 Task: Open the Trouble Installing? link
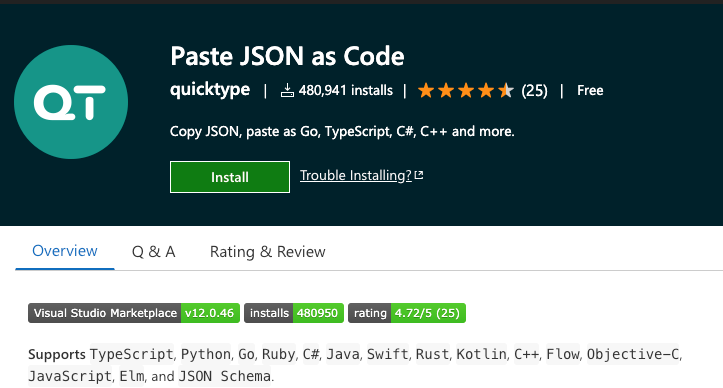356,175
